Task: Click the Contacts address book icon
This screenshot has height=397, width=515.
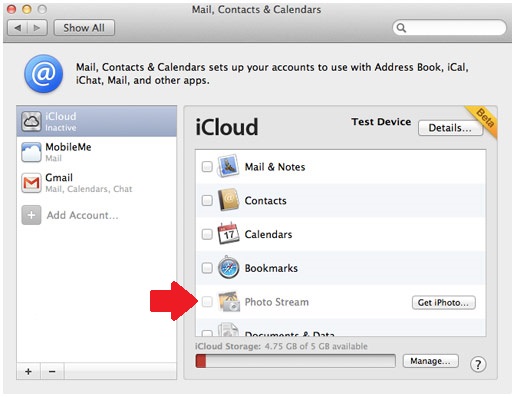Action: coord(228,200)
